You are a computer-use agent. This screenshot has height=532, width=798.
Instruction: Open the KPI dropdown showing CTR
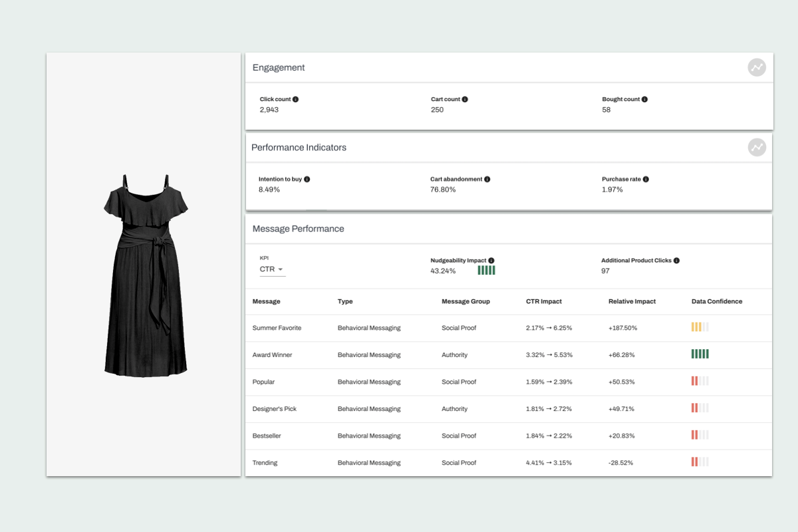(272, 269)
